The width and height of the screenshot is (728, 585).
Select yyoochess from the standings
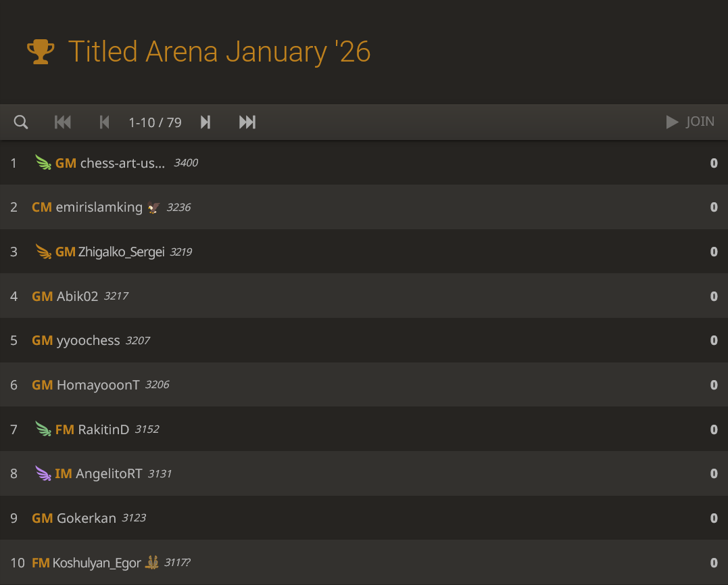click(x=88, y=341)
